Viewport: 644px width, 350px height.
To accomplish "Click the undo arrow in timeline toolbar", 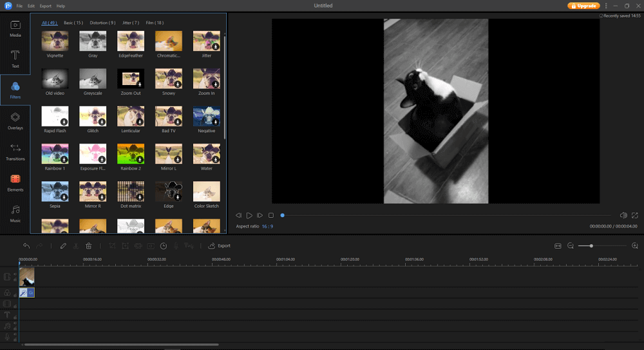I will point(26,246).
